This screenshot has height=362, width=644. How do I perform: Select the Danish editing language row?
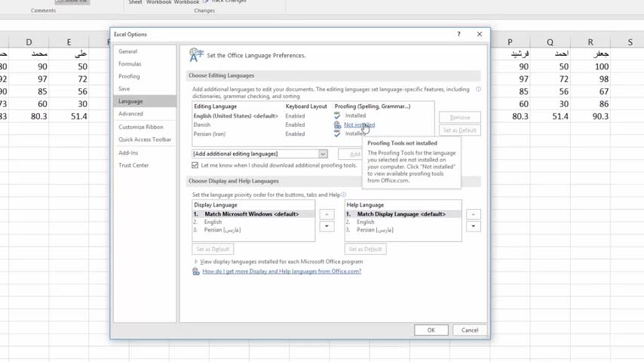click(x=312, y=125)
